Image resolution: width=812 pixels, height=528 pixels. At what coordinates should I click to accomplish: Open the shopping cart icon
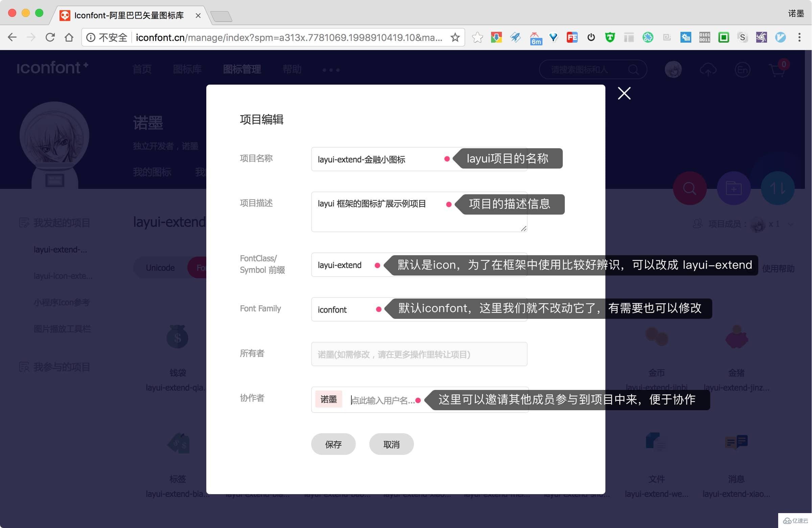[777, 70]
